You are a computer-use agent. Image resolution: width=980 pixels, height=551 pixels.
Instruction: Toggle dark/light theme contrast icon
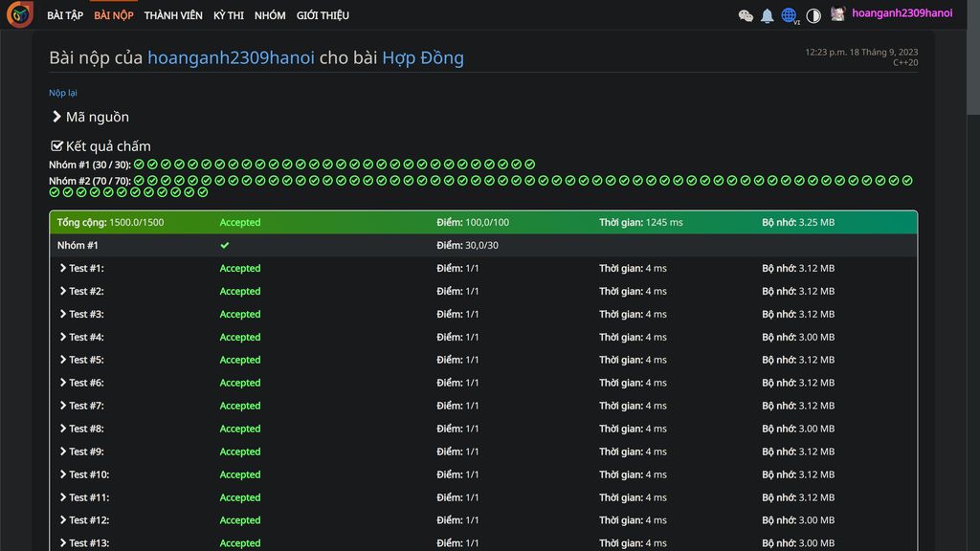coord(813,15)
